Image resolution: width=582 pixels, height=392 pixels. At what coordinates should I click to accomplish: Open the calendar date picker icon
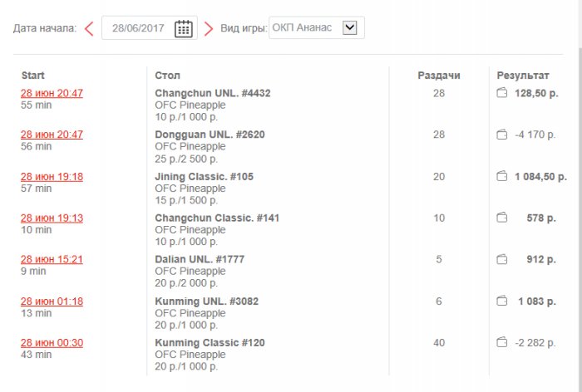pyautogui.click(x=184, y=28)
